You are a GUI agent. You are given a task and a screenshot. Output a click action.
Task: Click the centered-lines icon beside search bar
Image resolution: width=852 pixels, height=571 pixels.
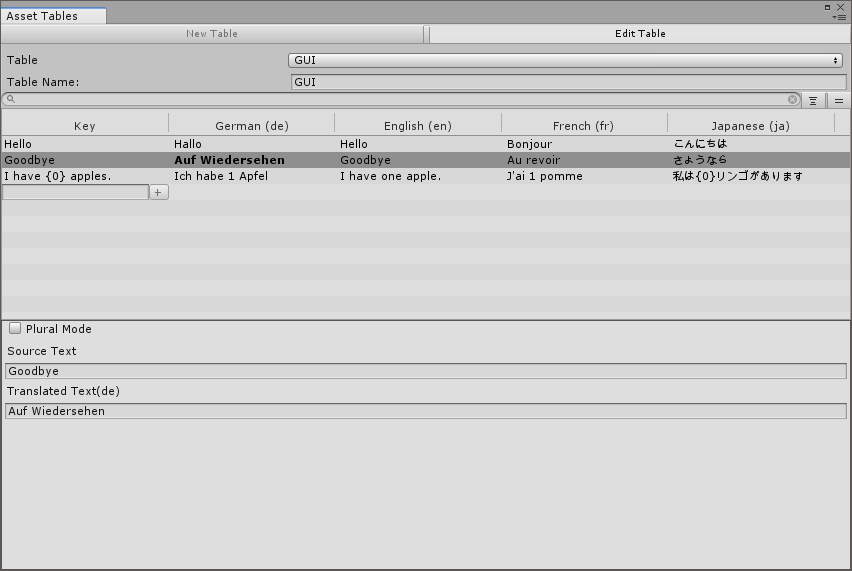[814, 101]
